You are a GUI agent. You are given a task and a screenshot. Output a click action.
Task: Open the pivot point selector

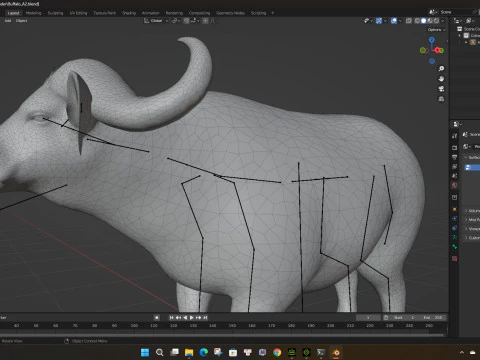tap(176, 21)
